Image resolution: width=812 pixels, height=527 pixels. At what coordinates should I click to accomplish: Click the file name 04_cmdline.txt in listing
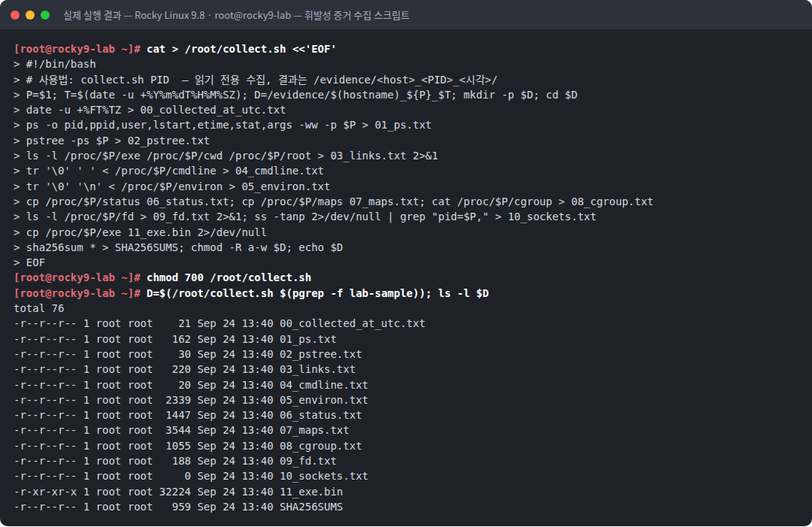[x=323, y=385]
